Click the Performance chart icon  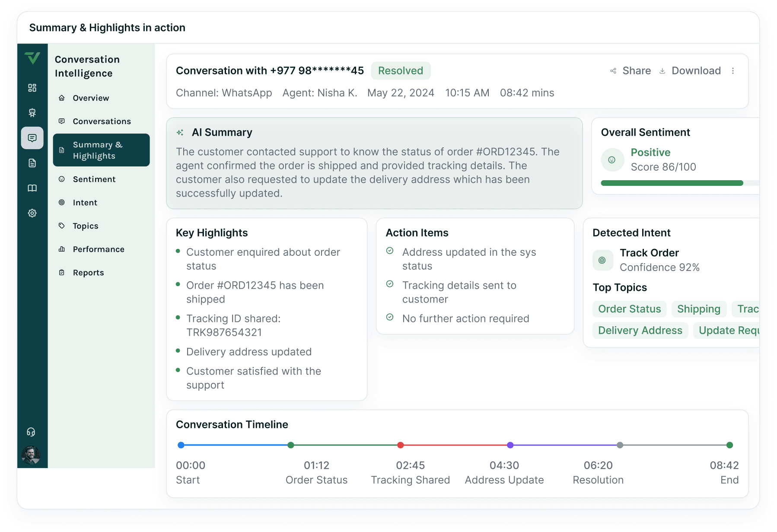[62, 249]
